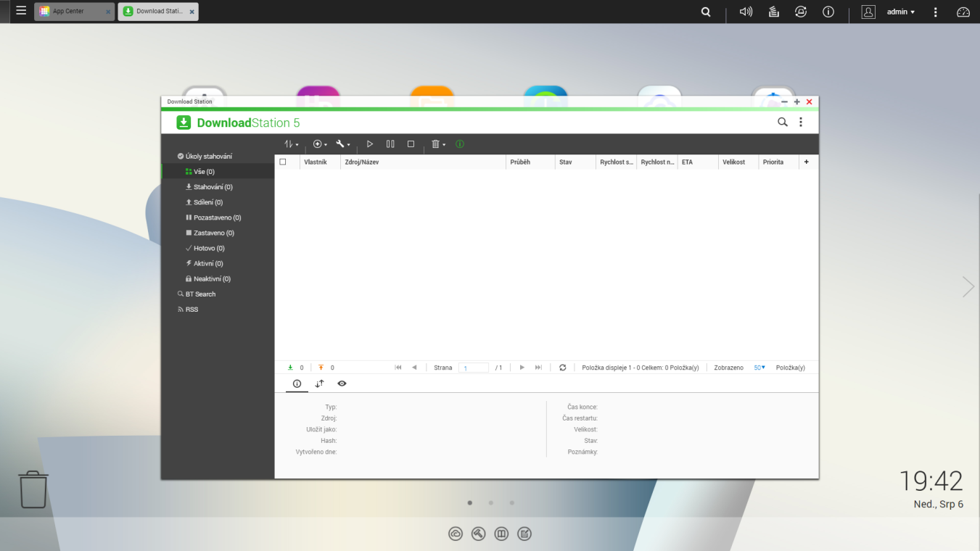The height and width of the screenshot is (551, 980).
Task: Open Download Station three-dot more menu
Action: pyautogui.click(x=801, y=123)
